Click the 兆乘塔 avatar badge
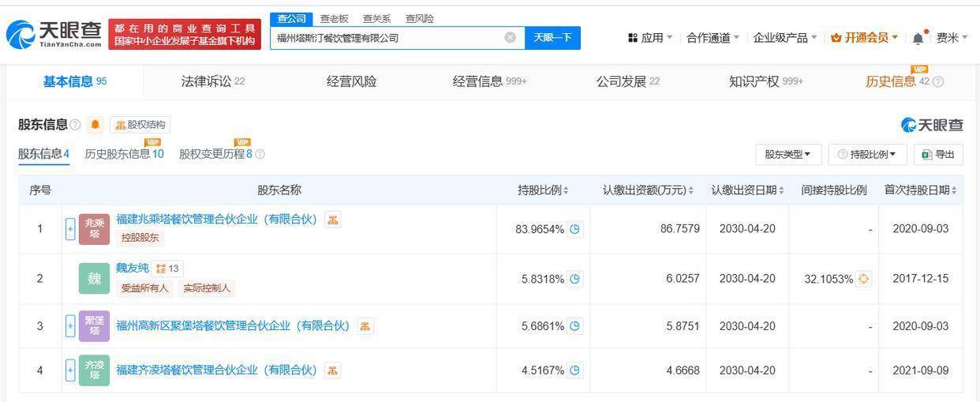This screenshot has height=402, width=980. click(94, 229)
